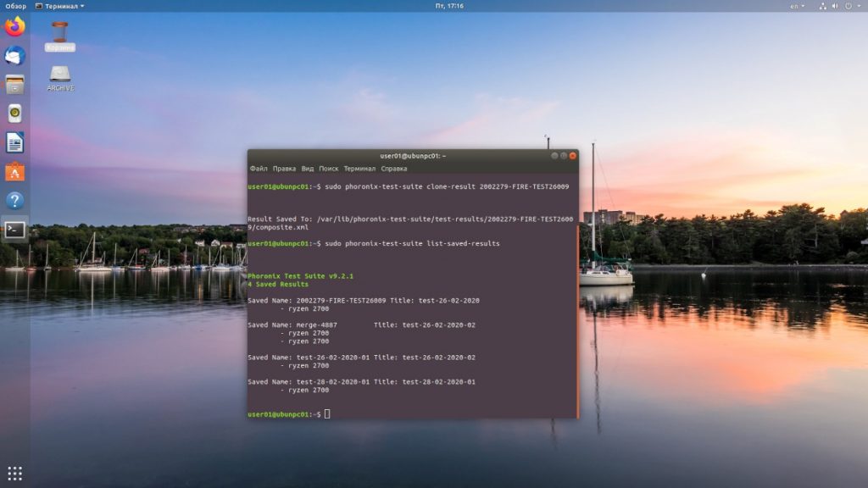Select the ARCHIVE drive desktop icon
This screenshot has width=868, height=488.
[x=60, y=78]
